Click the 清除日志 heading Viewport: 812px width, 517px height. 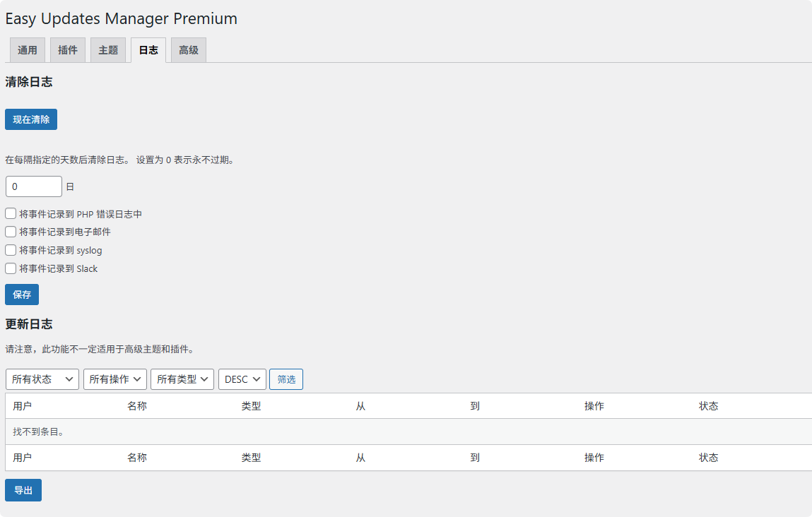29,82
